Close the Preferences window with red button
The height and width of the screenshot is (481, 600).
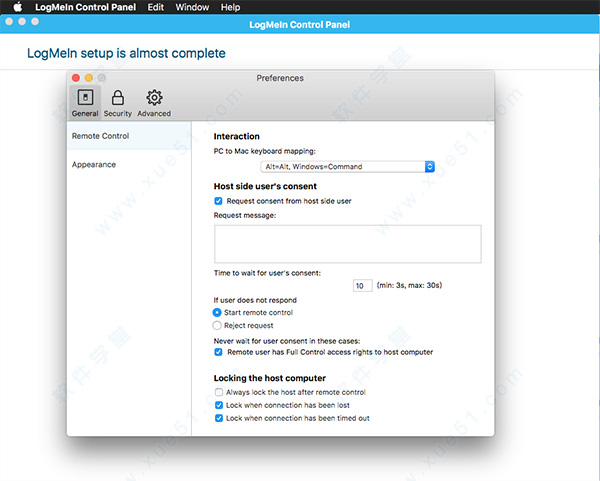pyautogui.click(x=76, y=78)
